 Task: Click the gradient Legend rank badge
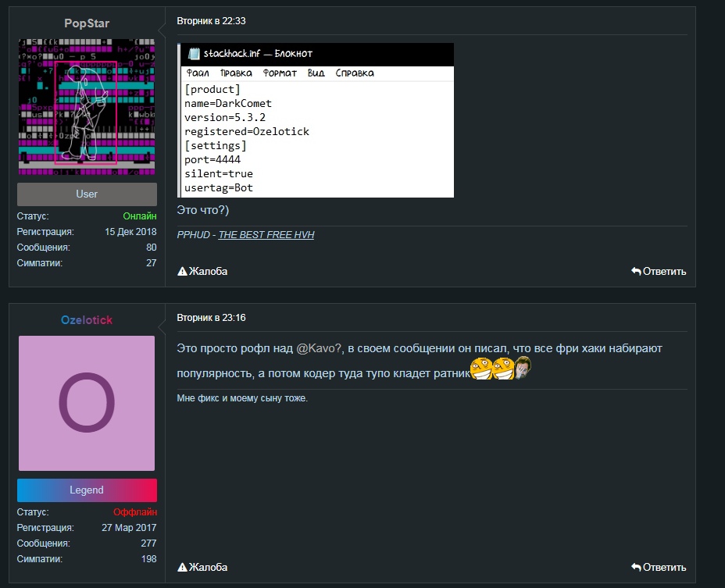tap(87, 490)
